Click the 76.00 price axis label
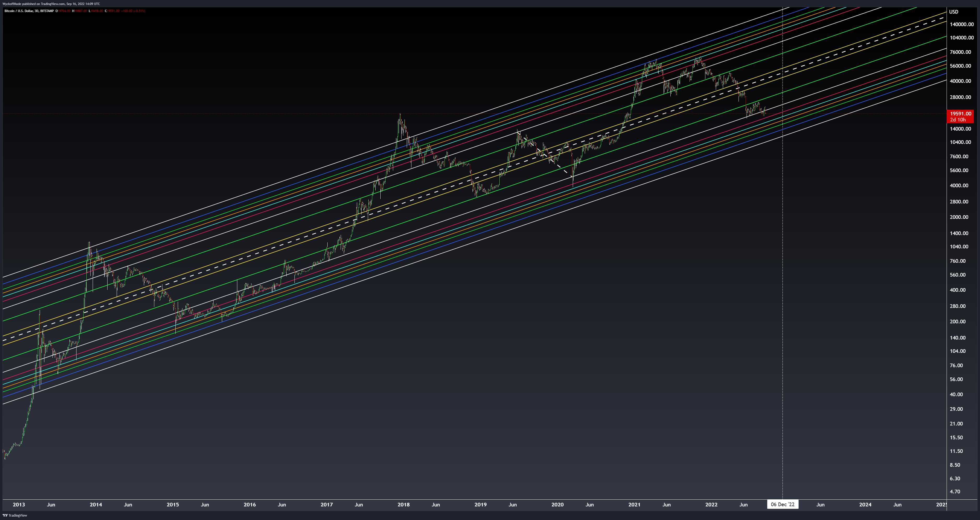980x520 pixels. [957, 365]
